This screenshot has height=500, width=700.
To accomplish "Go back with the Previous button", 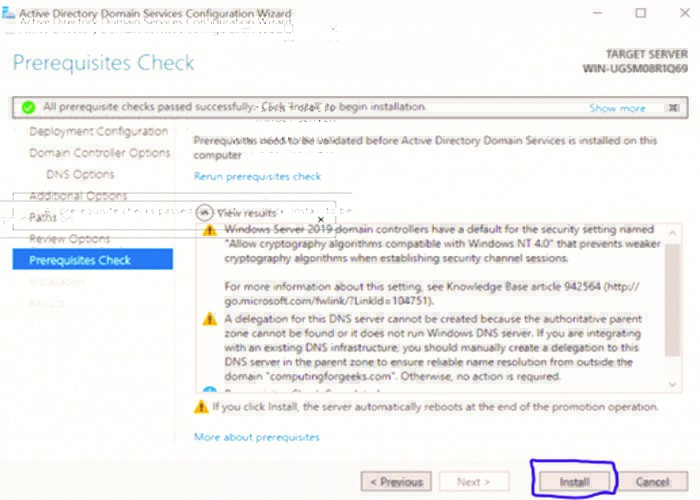I will click(397, 481).
